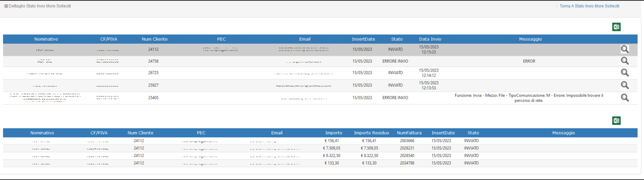The width and height of the screenshot is (644, 180).
Task: Select invoice number 2028540
Action: (407, 156)
